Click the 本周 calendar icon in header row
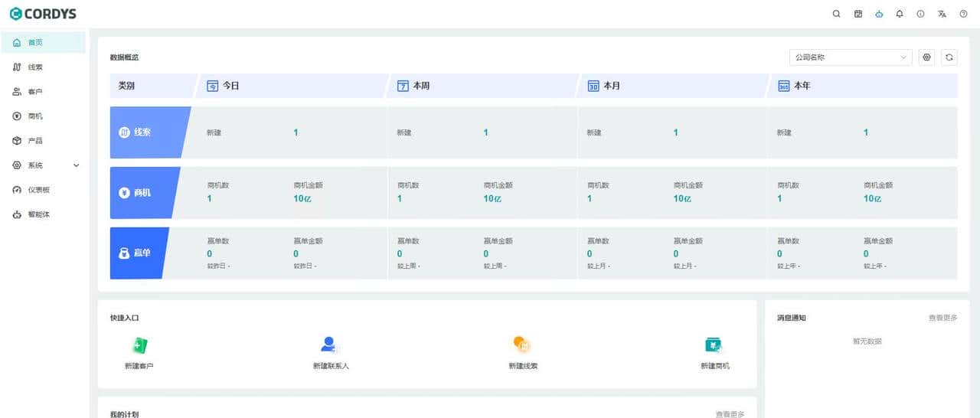The height and width of the screenshot is (418, 980). [403, 86]
